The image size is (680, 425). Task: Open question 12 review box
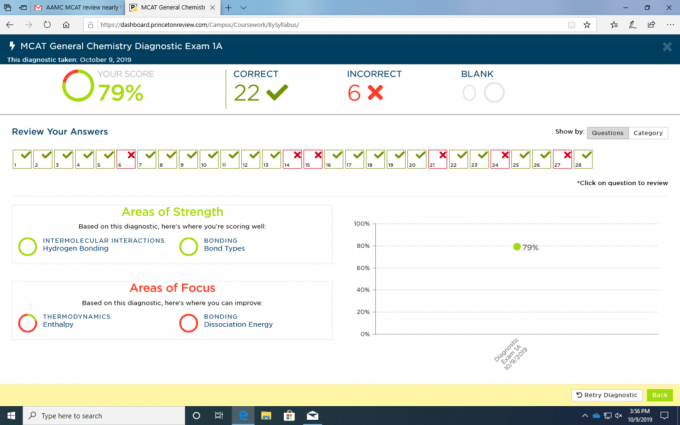coord(251,159)
